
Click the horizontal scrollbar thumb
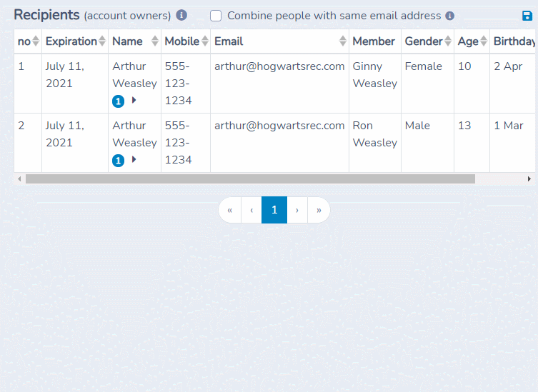point(251,179)
